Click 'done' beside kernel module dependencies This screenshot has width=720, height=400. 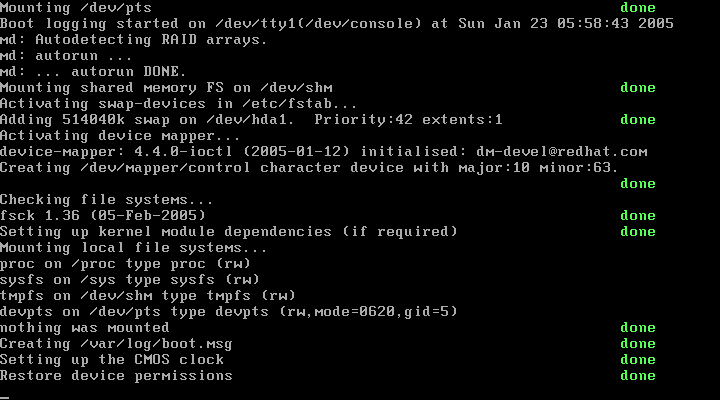point(638,232)
